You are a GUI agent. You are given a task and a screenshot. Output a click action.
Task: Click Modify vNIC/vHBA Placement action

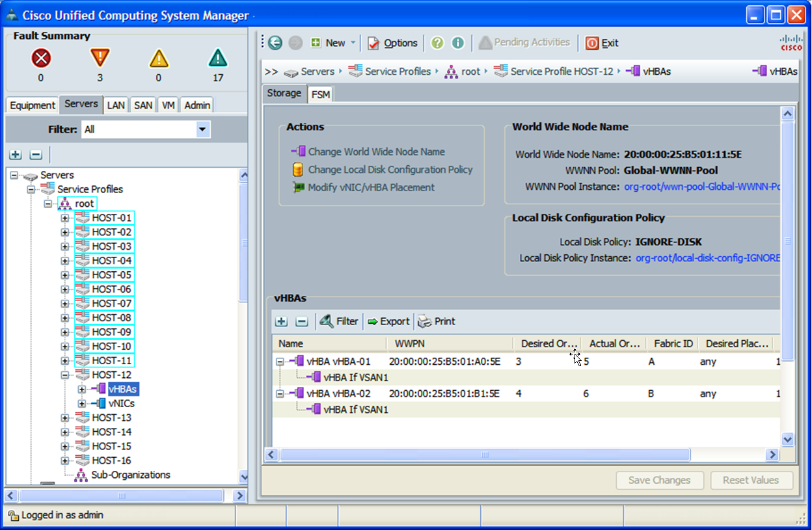[x=371, y=187]
